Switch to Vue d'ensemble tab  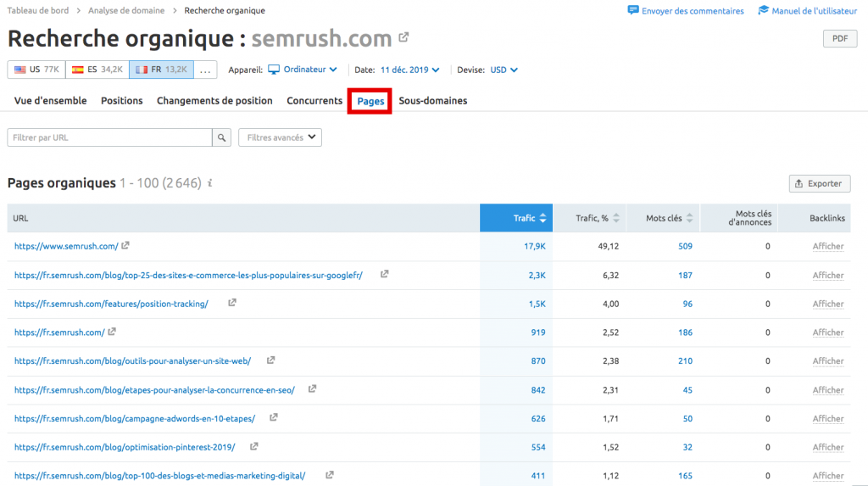coord(50,101)
